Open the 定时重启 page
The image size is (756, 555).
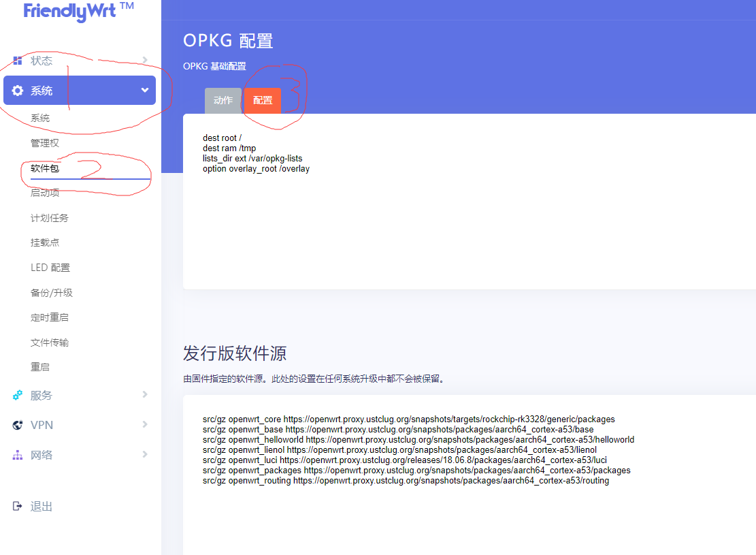click(x=49, y=317)
